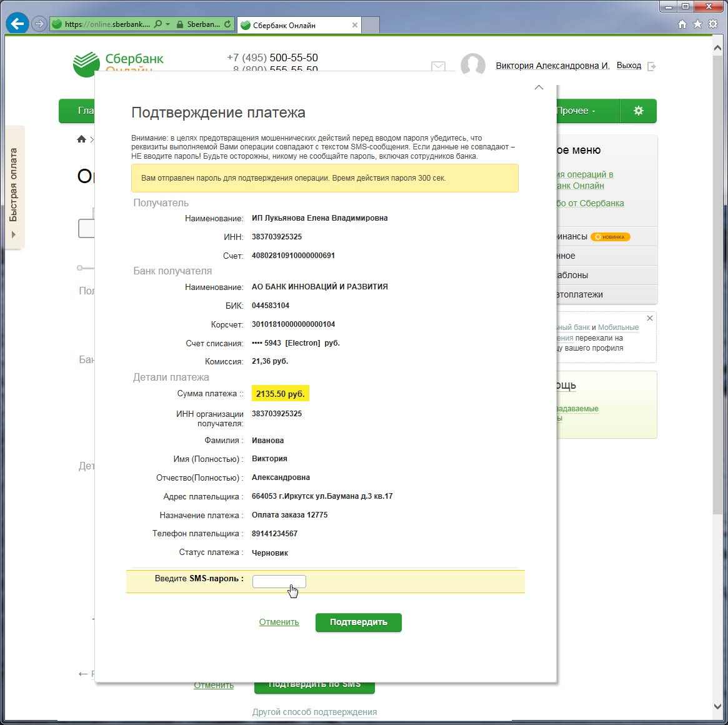Viewport: 728px width, 725px height.
Task: Open the Автоплатежи sidebar item
Action: [607, 294]
